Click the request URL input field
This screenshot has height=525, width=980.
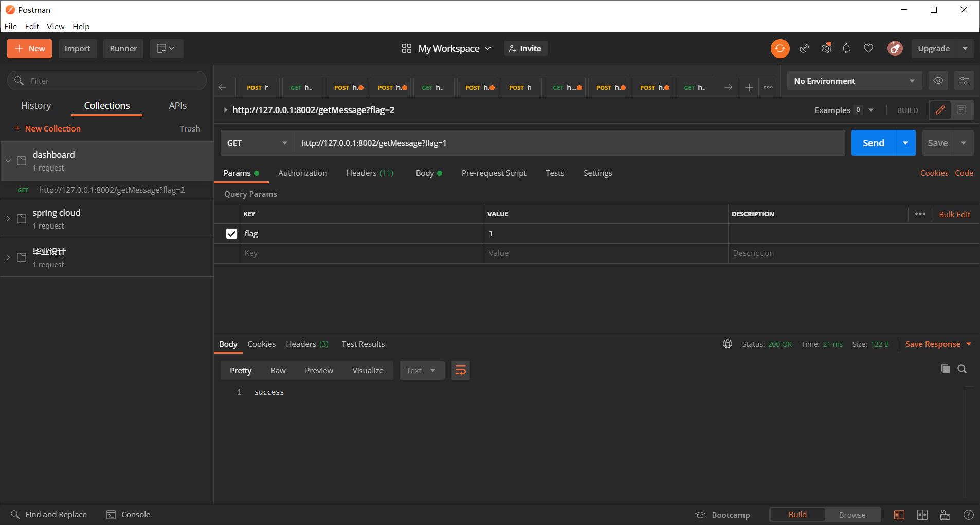[x=570, y=143]
